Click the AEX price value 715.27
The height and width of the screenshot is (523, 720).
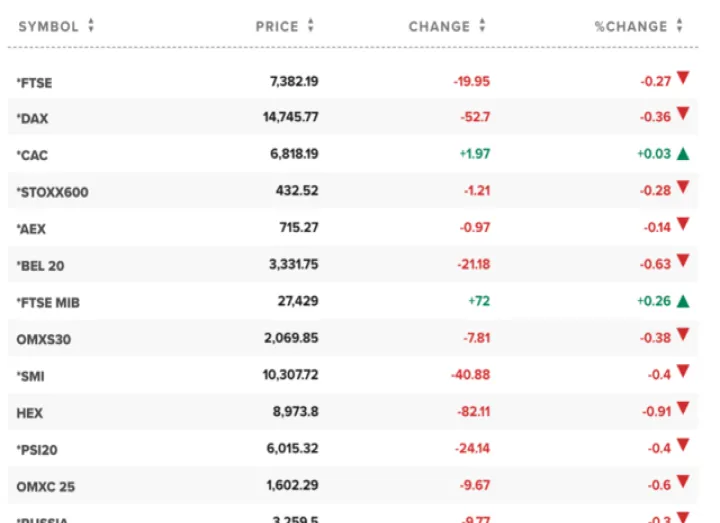pyautogui.click(x=298, y=228)
